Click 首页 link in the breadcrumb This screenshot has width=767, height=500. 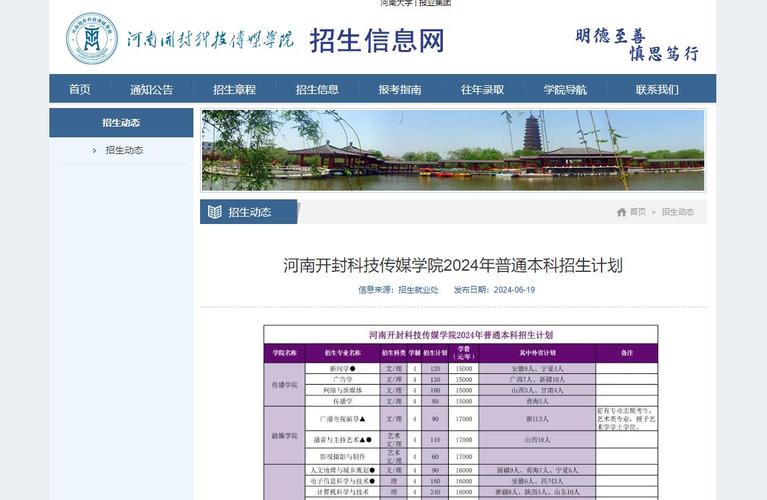pyautogui.click(x=638, y=212)
